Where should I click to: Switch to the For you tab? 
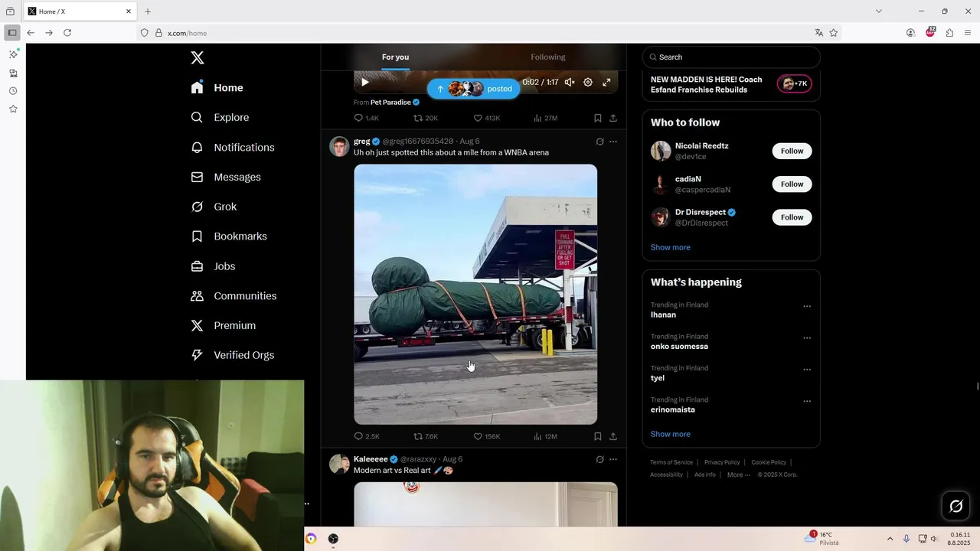pyautogui.click(x=396, y=57)
